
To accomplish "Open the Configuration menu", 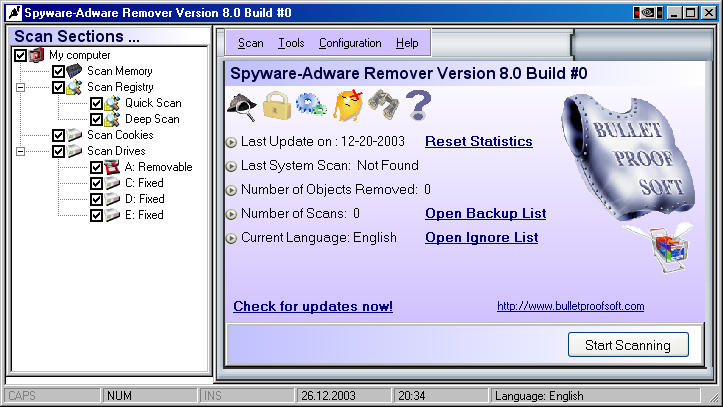I will coord(350,43).
